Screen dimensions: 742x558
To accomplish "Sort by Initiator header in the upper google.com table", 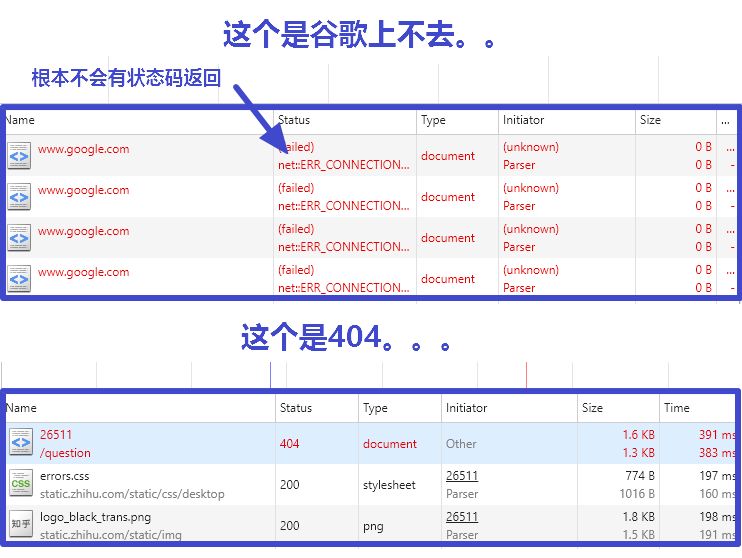I will point(523,120).
